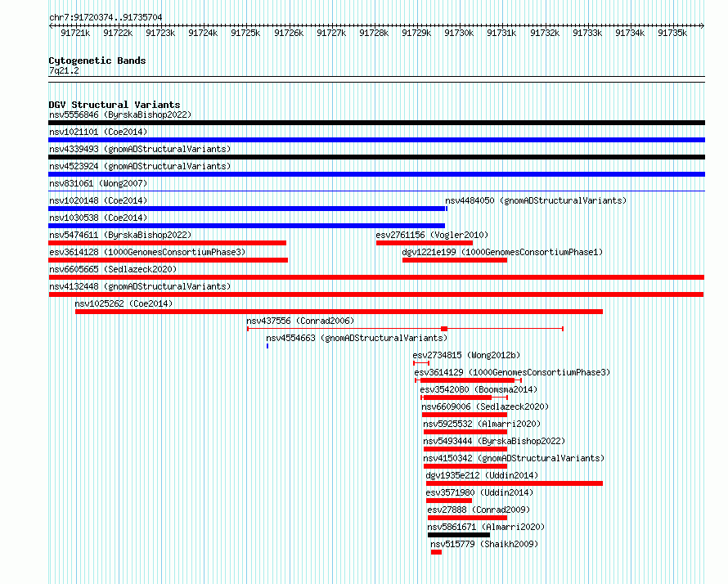Open esv3614128 1000GenomesConsortiumPhase3 label
The width and height of the screenshot is (728, 584).
pyautogui.click(x=147, y=252)
